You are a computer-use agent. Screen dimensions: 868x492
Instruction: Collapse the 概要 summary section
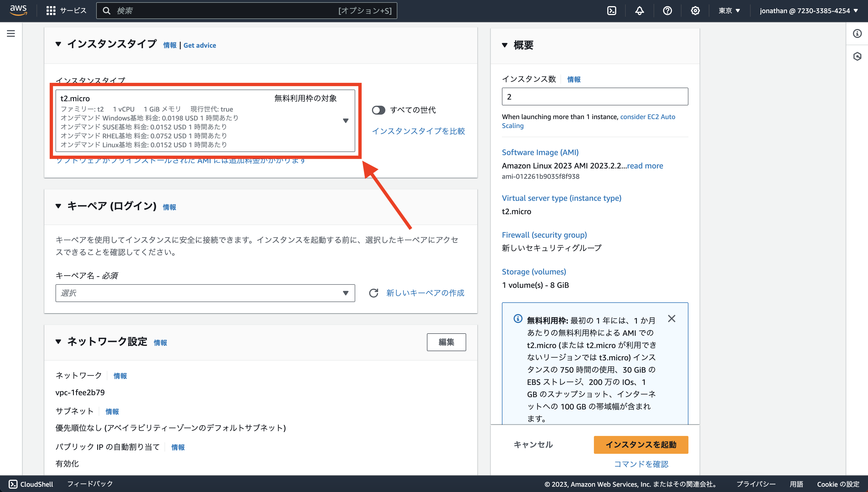click(504, 45)
